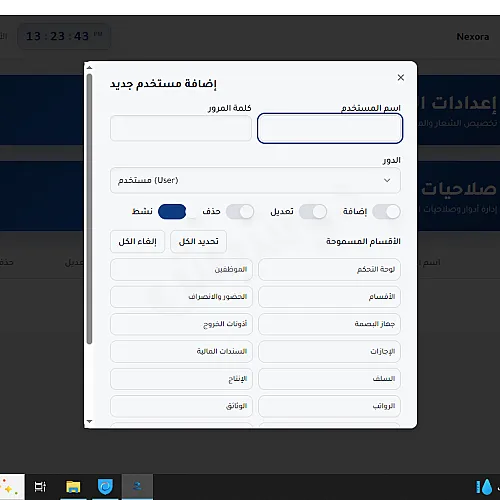This screenshot has height=500, width=500.
Task: Select the السلف advances section
Action: tap(329, 379)
